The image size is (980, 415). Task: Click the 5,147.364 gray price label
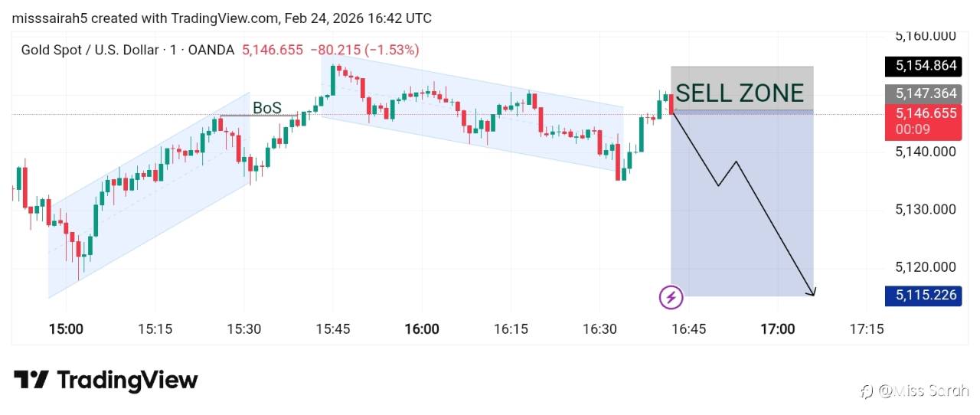point(923,93)
